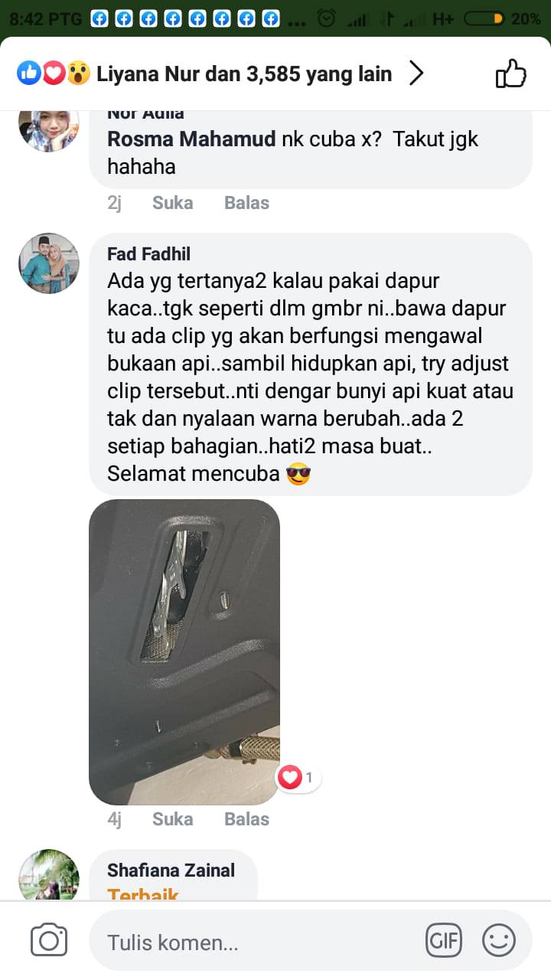The width and height of the screenshot is (551, 980).
Task: Open the Fad Fadhil name link
Action: (148, 254)
